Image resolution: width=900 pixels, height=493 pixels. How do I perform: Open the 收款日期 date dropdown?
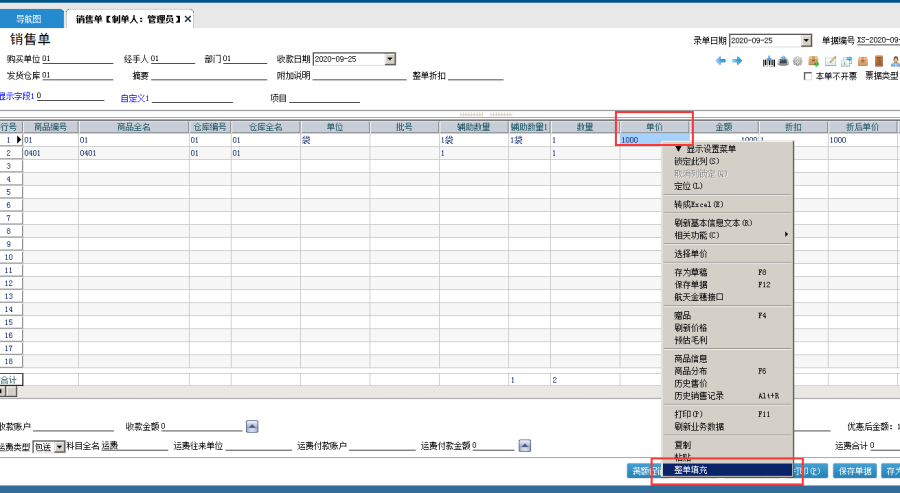click(390, 59)
